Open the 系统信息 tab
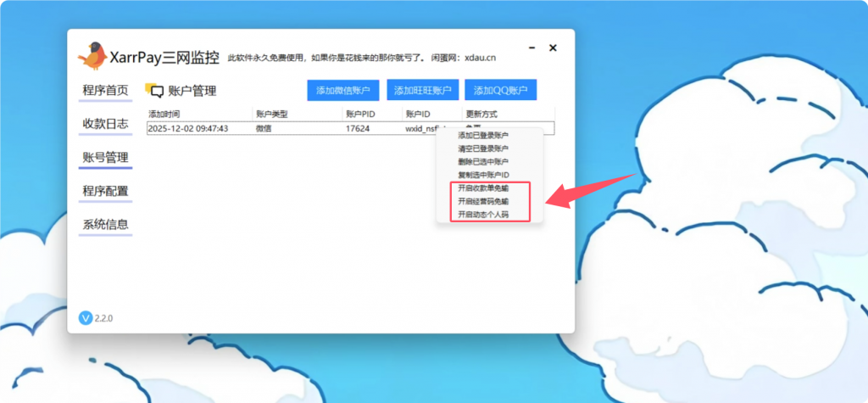Screen dimensions: 868x403 [105, 225]
